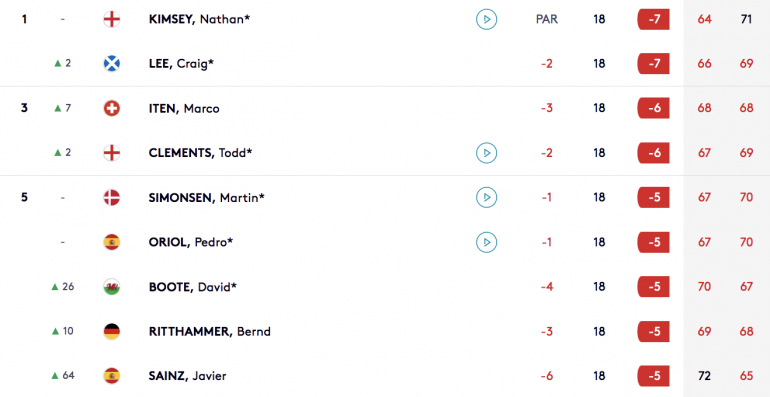Click the Wales flag beside David Boote

tap(112, 287)
